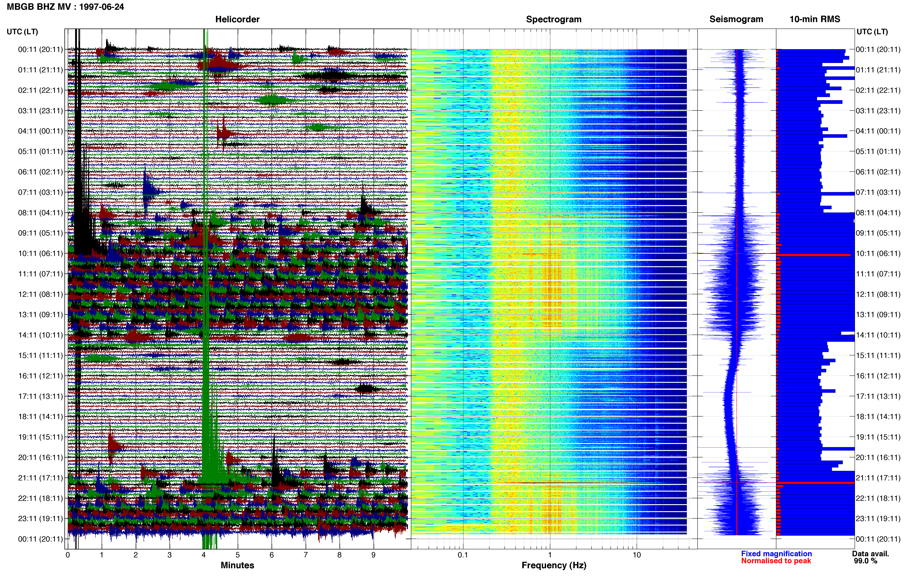
Task: Click the right '07:11 (03:11)' time label
Action: [878, 192]
